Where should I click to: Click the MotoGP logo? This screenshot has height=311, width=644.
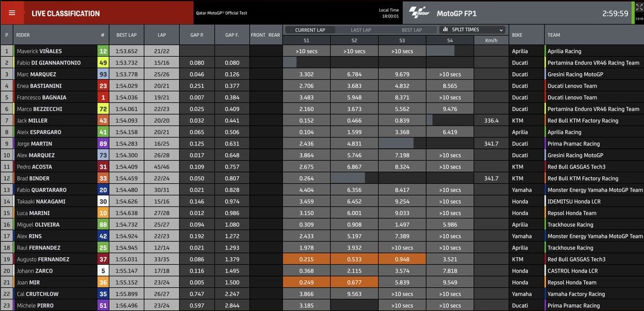pos(419,13)
